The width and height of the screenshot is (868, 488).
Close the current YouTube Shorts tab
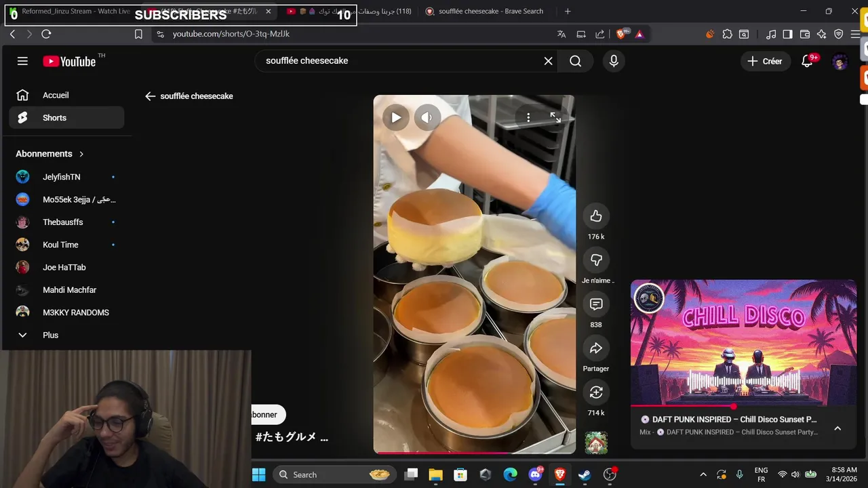coord(269,12)
